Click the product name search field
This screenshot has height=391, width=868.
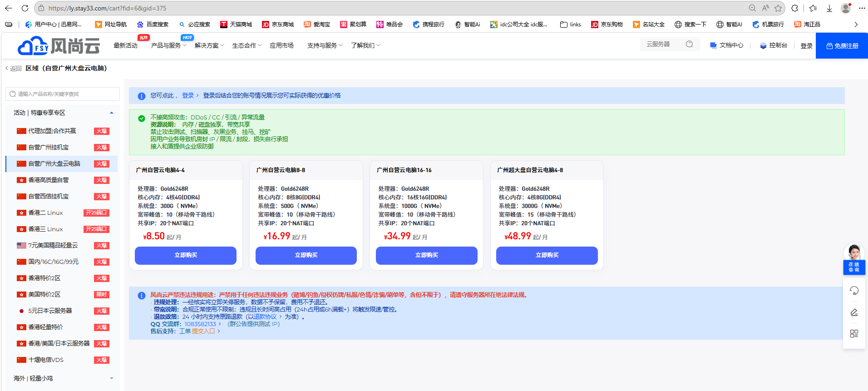64,94
